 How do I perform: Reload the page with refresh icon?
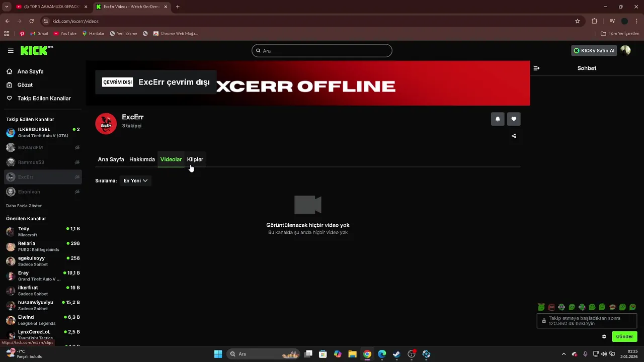[31, 21]
